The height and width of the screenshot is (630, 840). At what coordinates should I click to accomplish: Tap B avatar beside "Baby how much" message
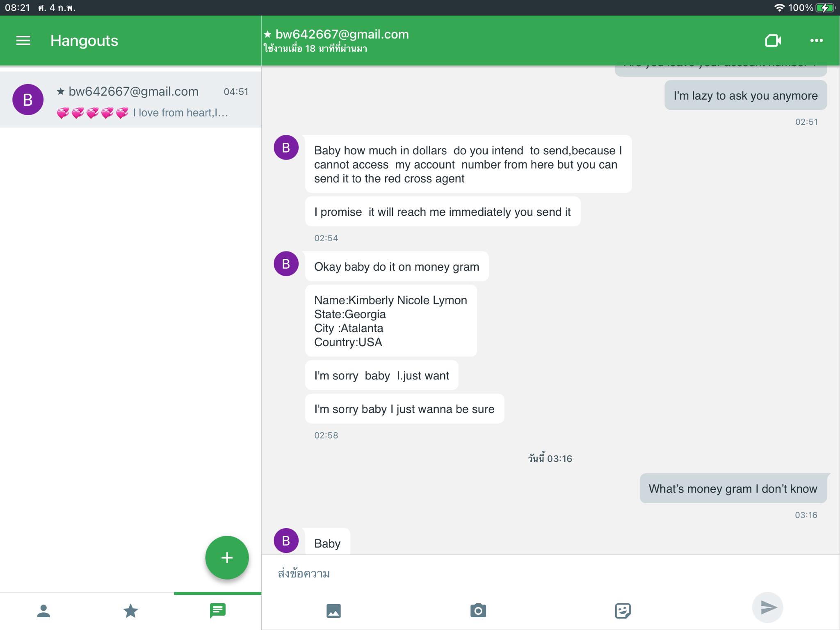[286, 147]
